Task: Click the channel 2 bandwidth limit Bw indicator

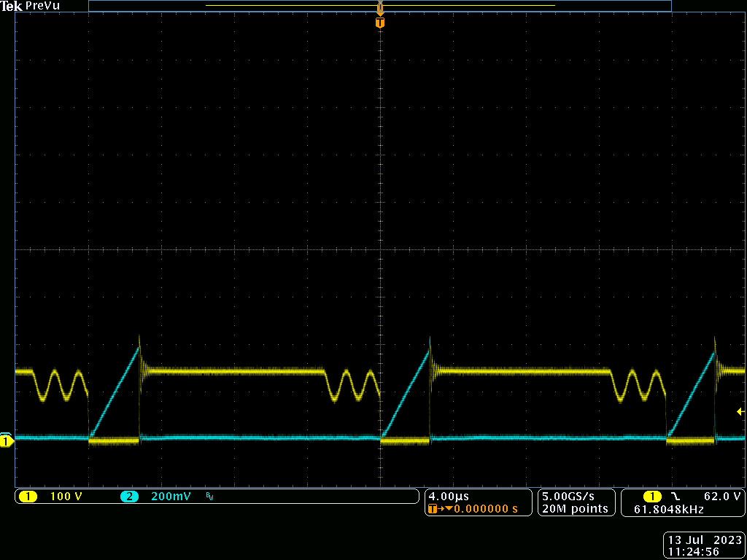Action: point(209,497)
